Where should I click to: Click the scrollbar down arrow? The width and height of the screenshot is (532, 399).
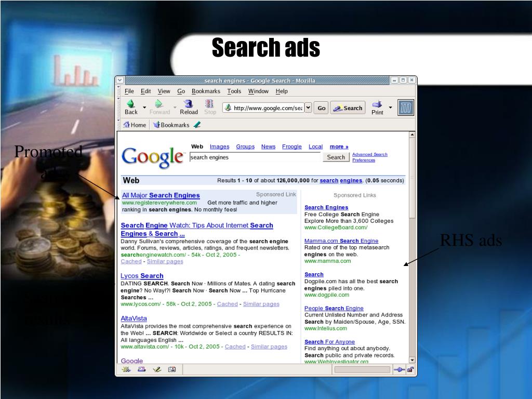412,360
